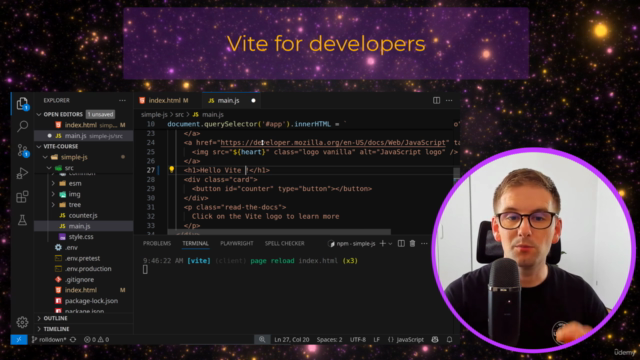Click the sync changes icon next to rolldown
This screenshot has width=640, height=360.
point(73,340)
